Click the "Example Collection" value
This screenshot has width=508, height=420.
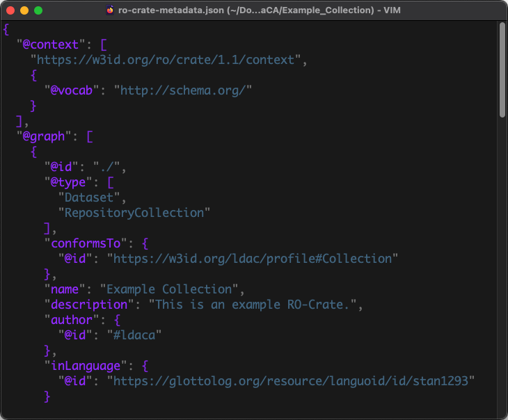(x=169, y=289)
